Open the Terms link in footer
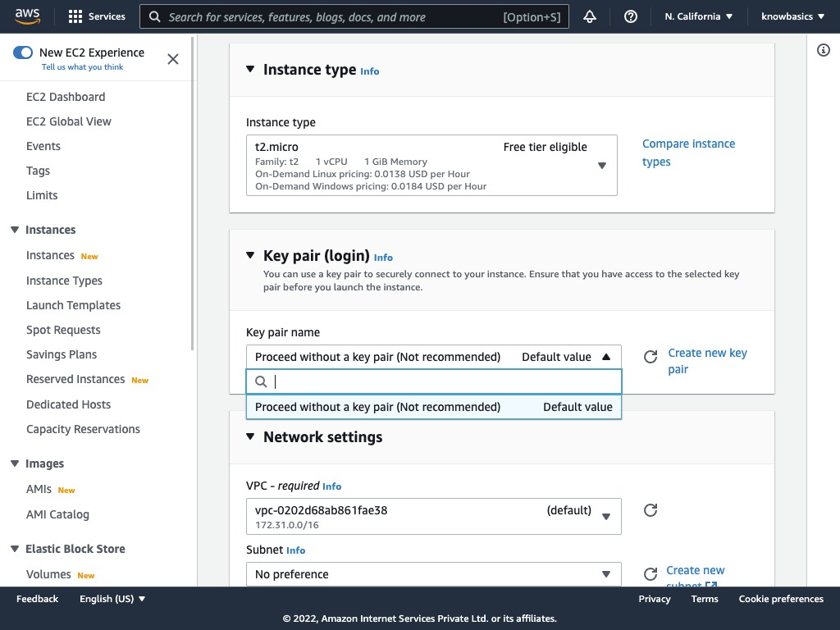 [705, 599]
